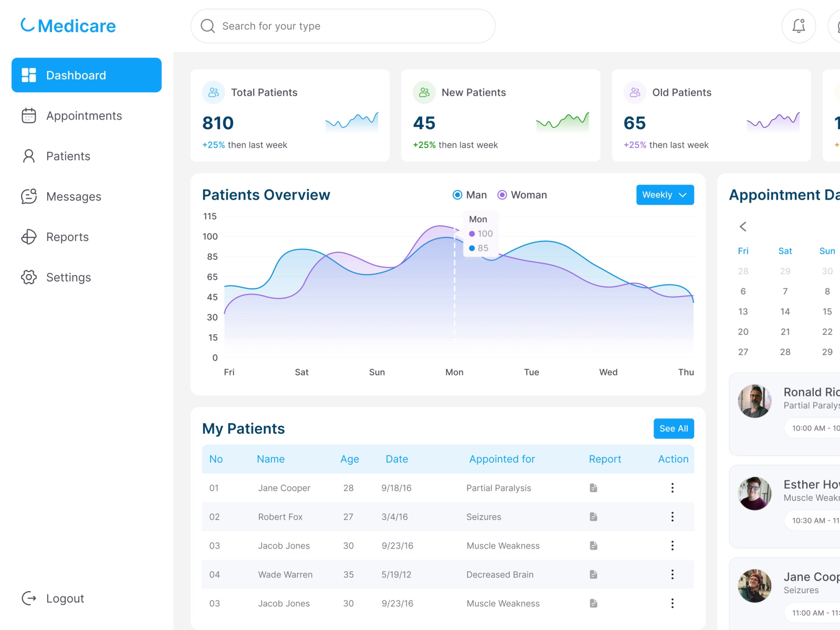840x630 pixels.
Task: Click the See All button in My Patients
Action: (674, 428)
